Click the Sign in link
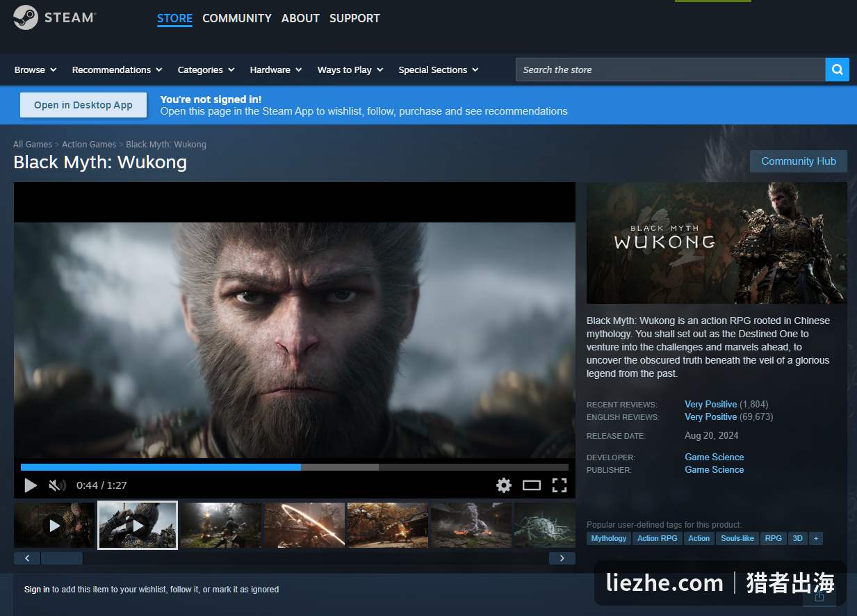The height and width of the screenshot is (616, 857). 37,590
